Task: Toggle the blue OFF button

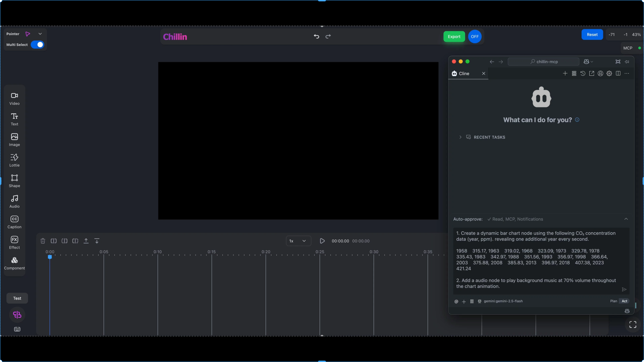Action: pos(475,37)
